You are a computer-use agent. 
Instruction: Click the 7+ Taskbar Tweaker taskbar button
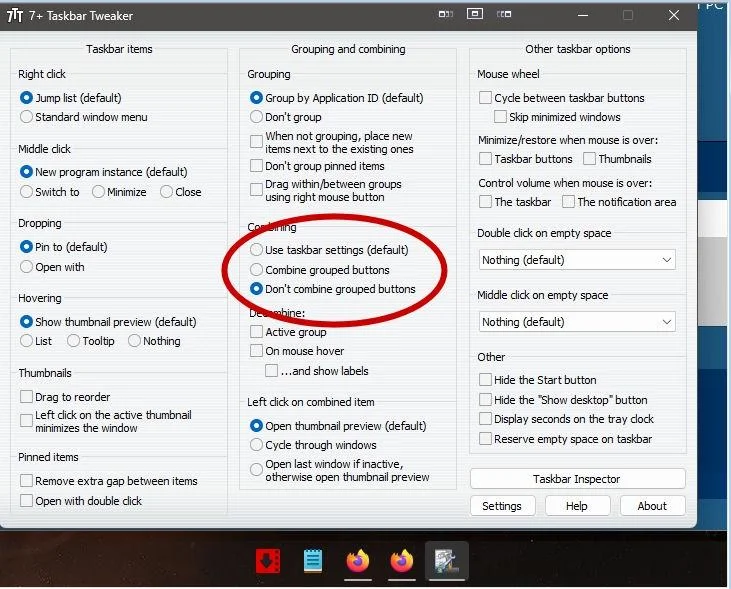click(446, 561)
